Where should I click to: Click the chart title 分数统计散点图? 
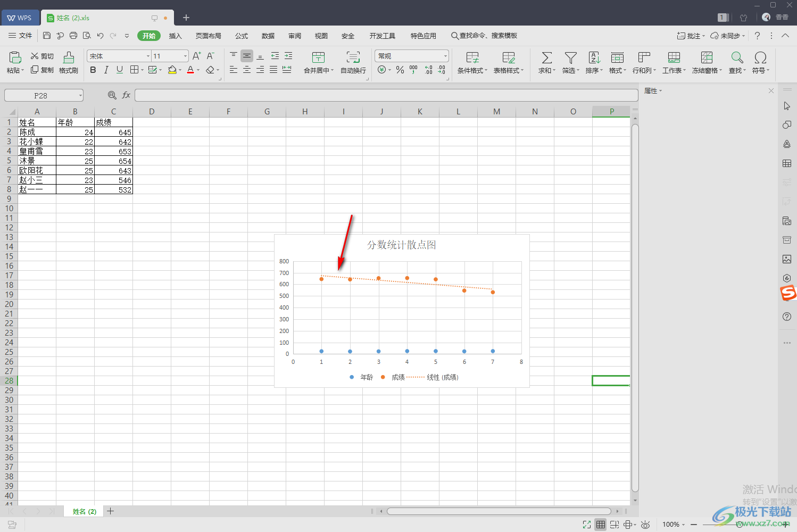(402, 245)
